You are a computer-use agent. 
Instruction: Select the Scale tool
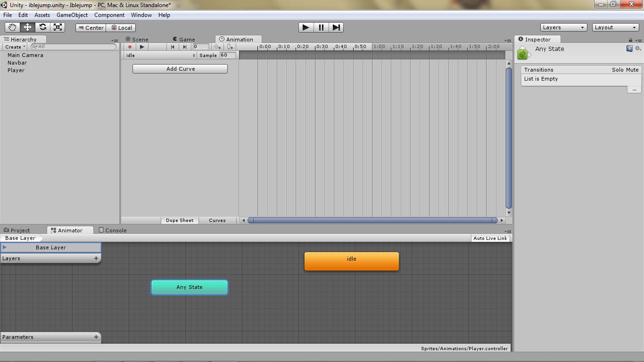[58, 27]
